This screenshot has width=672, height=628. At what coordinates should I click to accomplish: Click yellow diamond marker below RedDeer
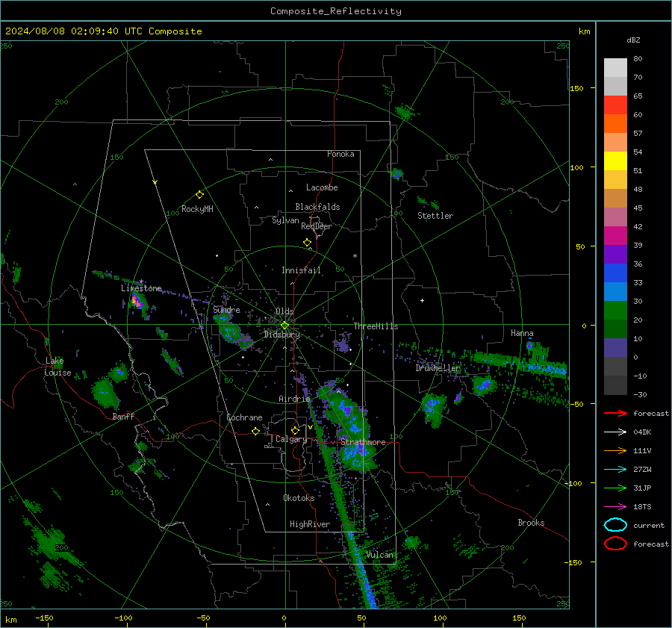(308, 243)
